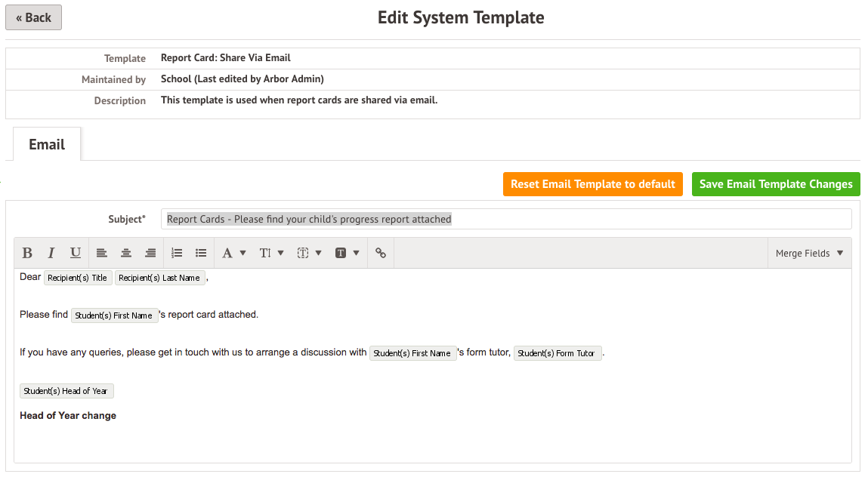
Task: Switch to the Email tab
Action: [47, 144]
